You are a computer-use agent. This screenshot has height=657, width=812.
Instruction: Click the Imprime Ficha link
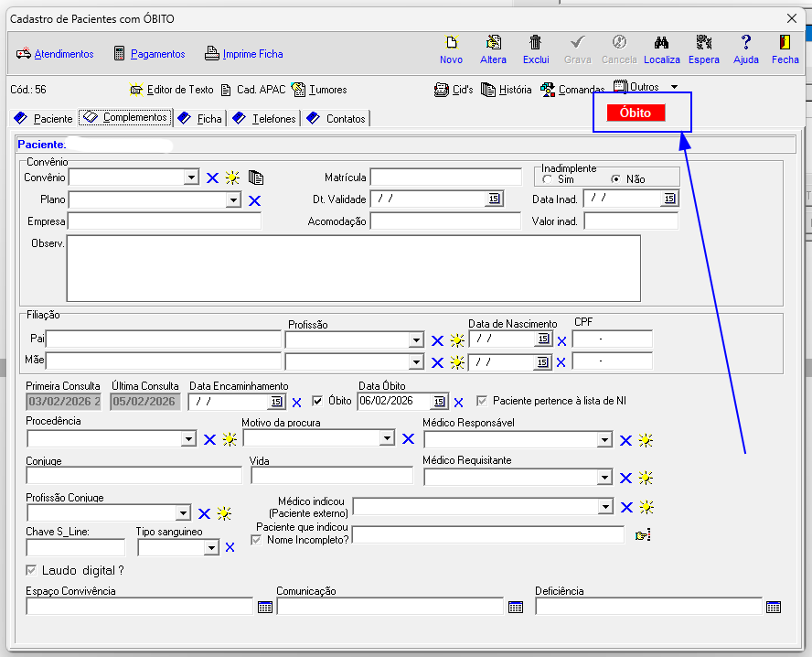pos(252,54)
